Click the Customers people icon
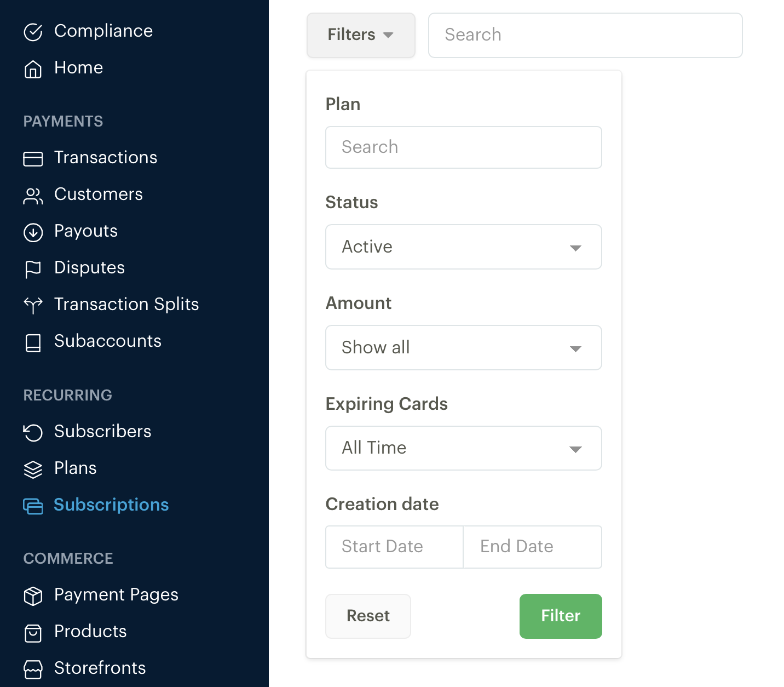Screen dimensions: 784x687 (x=33, y=196)
